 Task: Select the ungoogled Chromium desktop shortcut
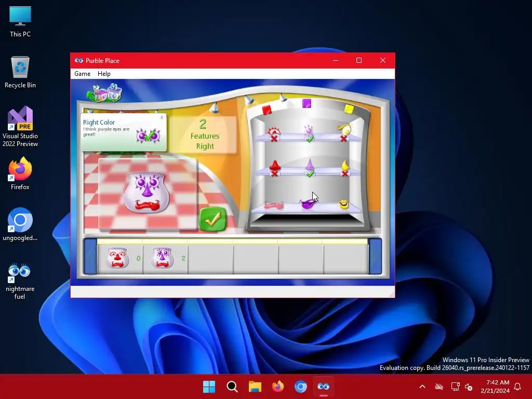tap(20, 224)
